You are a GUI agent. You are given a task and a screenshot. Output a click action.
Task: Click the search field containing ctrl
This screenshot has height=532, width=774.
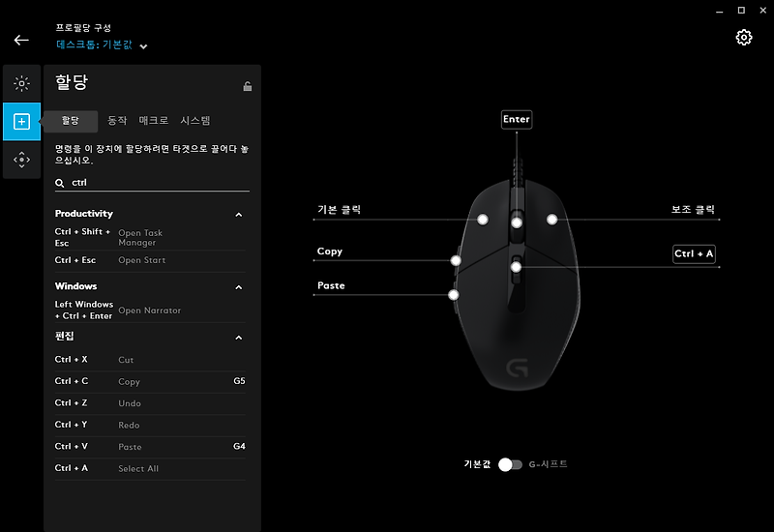tap(155, 182)
